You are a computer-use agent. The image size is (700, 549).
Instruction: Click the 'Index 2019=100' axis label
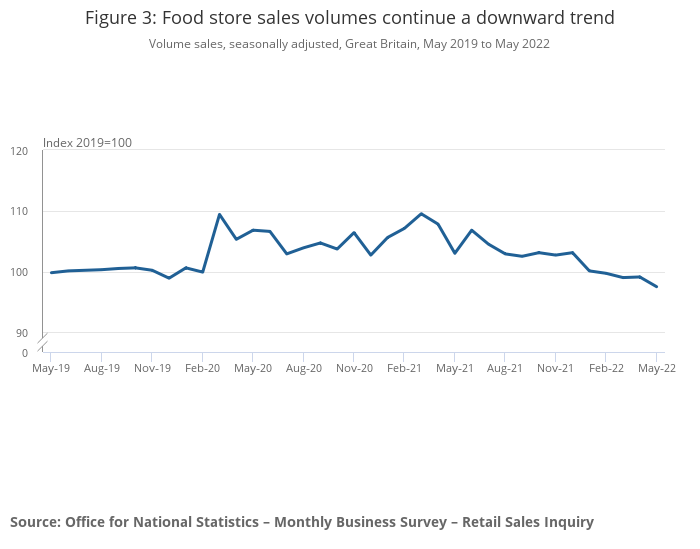click(87, 143)
